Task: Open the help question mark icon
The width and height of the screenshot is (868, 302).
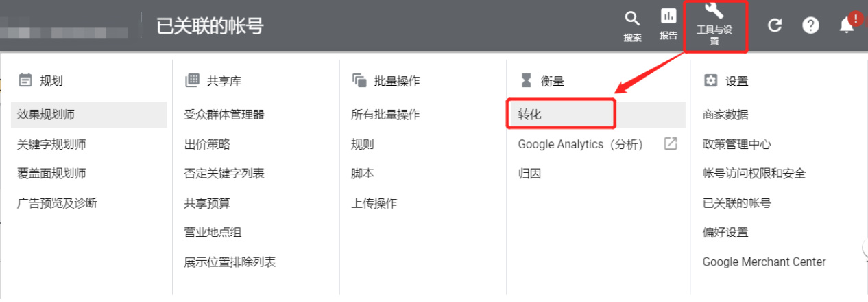Action: point(810,25)
